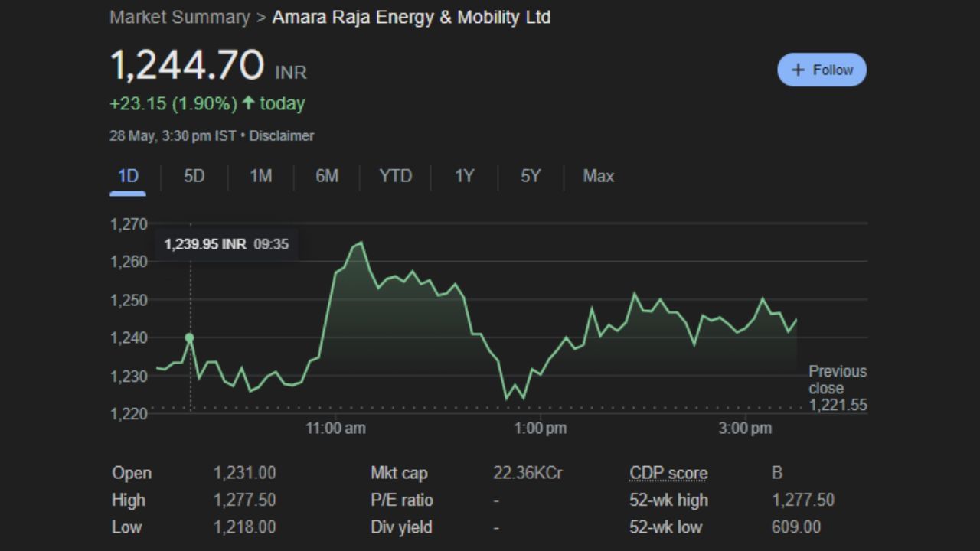Screen dimensions: 980x551
Task: Click the 52-wk low value 609.00
Action: coord(796,527)
